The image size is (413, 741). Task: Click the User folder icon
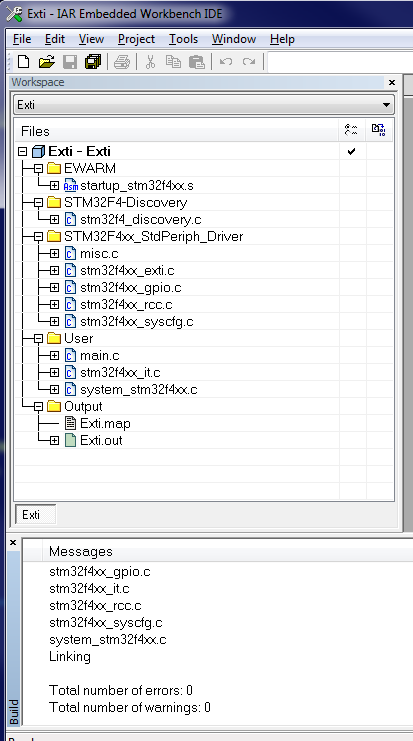pyautogui.click(x=54, y=338)
